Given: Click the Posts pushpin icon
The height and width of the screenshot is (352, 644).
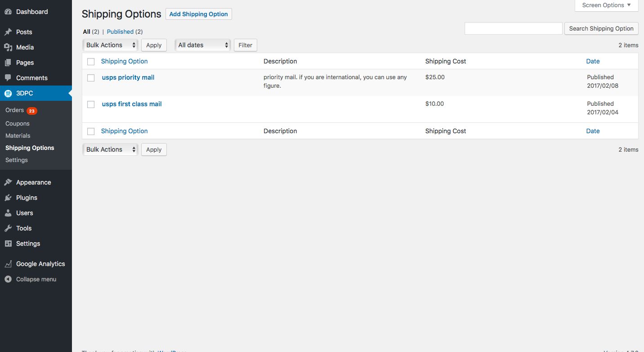Looking at the screenshot, I should click(8, 32).
